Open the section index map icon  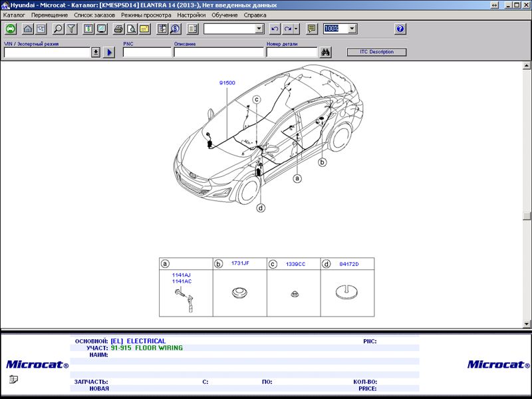pyautogui.click(x=41, y=29)
